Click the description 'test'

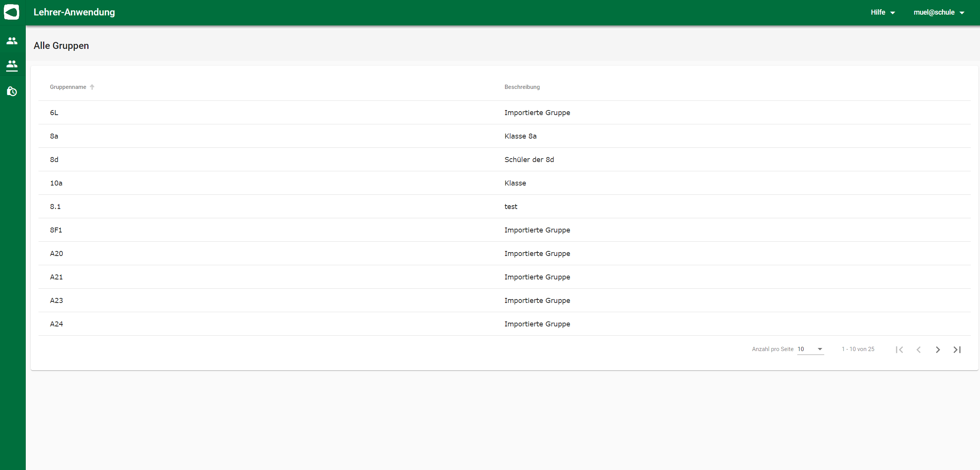pos(511,206)
